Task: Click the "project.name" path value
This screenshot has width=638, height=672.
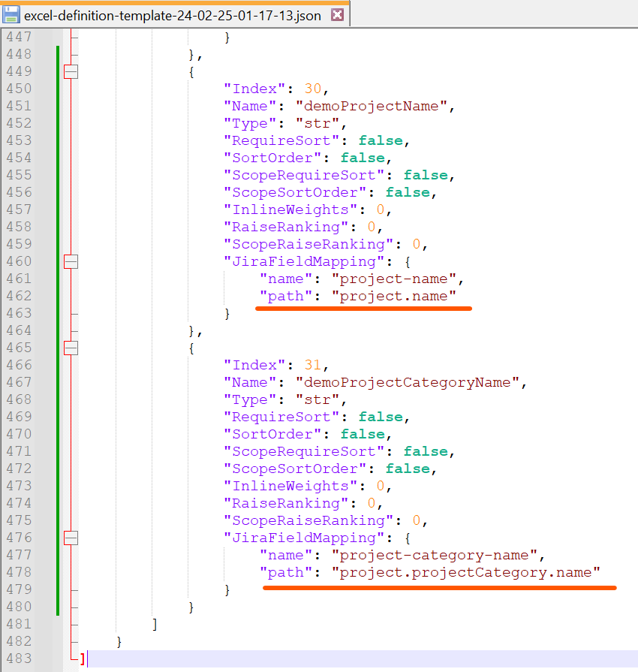Action: pos(394,296)
